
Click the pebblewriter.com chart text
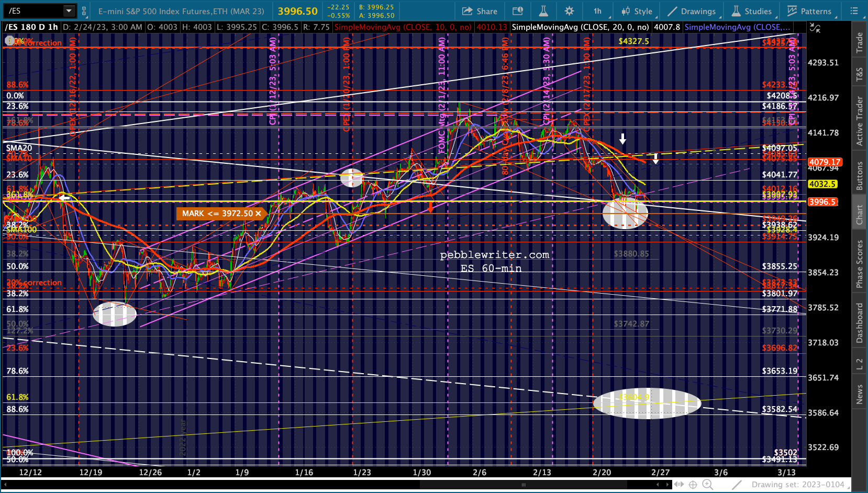494,255
